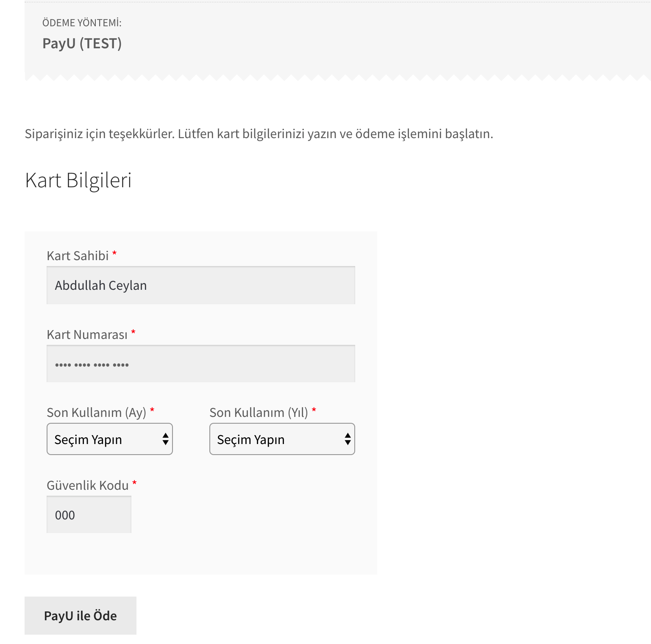This screenshot has width=651, height=644.
Task: Click the asterisk next to Son Kullanım (Ay)
Action: [x=152, y=410]
